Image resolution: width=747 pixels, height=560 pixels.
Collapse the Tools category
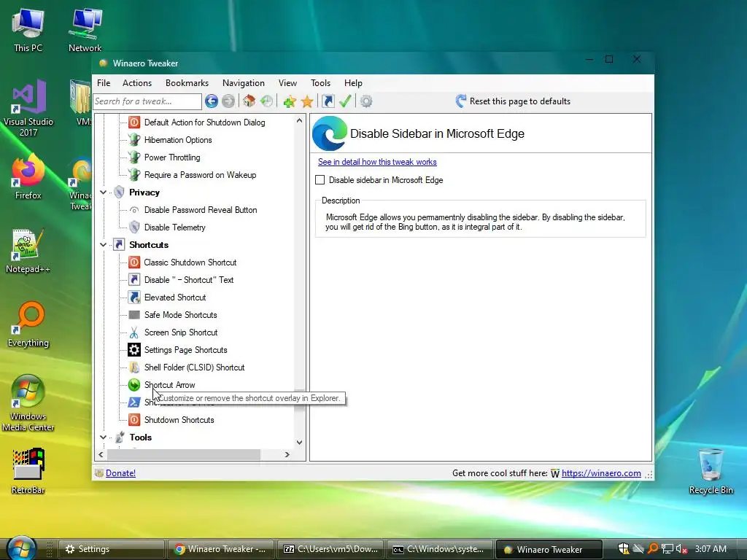[103, 437]
